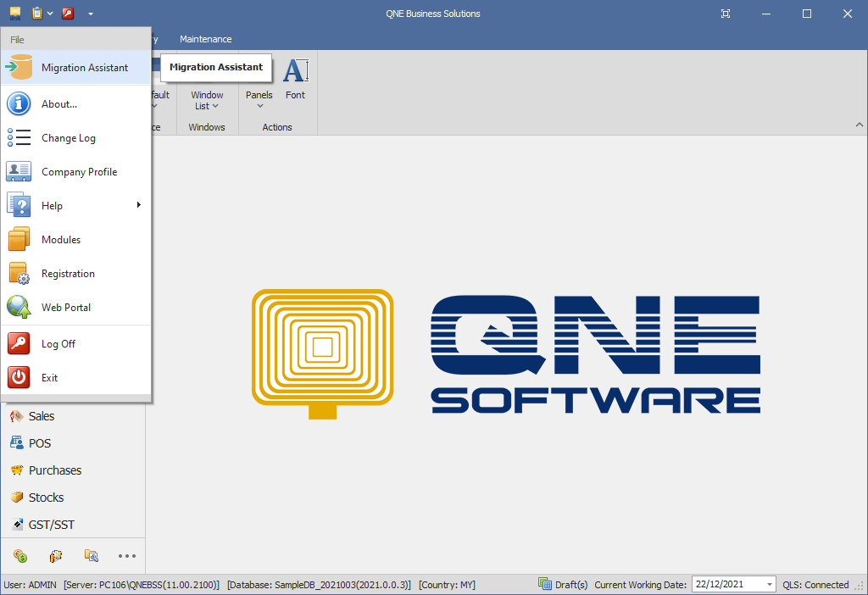The image size is (868, 595).
Task: Open the Current Working Date dropdown
Action: (769, 585)
